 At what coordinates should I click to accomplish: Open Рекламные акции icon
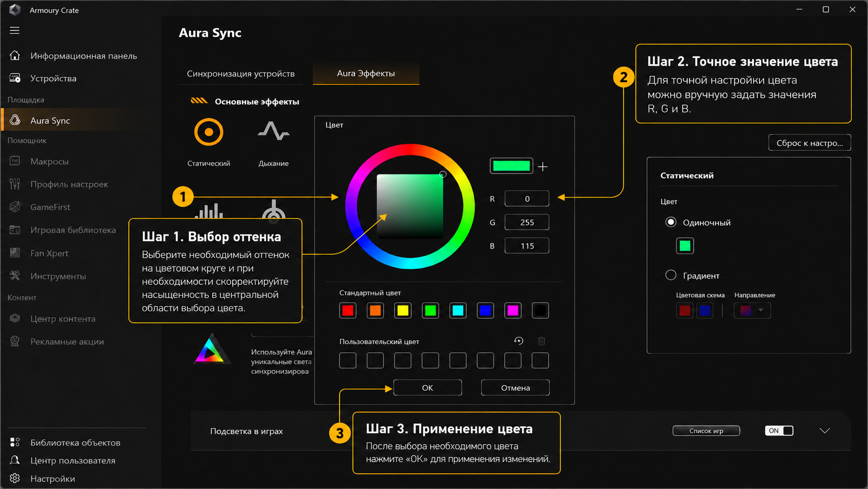click(x=15, y=341)
